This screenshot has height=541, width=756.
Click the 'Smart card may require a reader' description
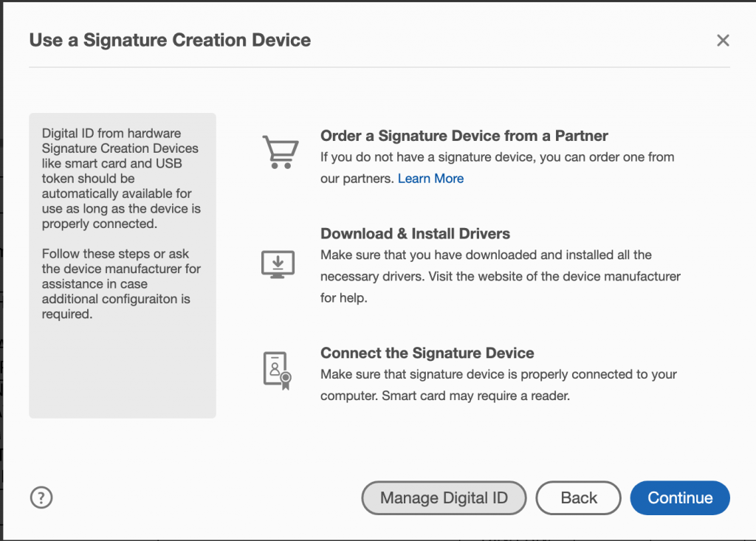(498, 385)
